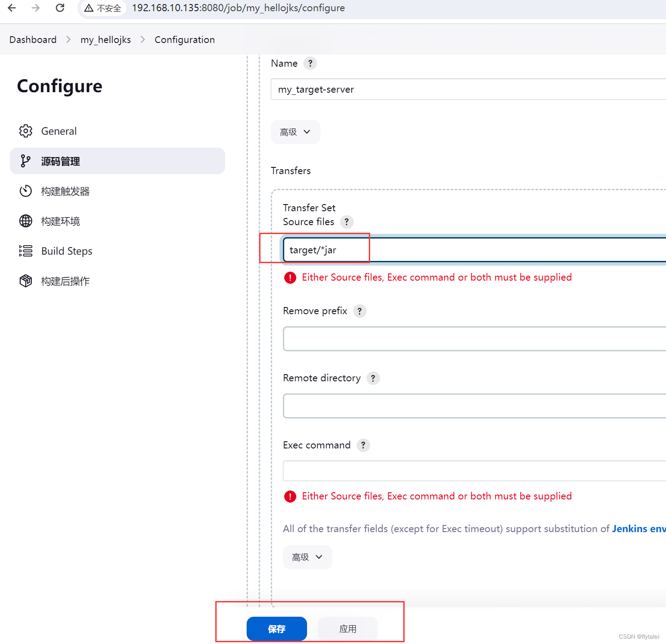Go back with the browser back arrow
Image resolution: width=666 pixels, height=644 pixels.
pos(12,8)
